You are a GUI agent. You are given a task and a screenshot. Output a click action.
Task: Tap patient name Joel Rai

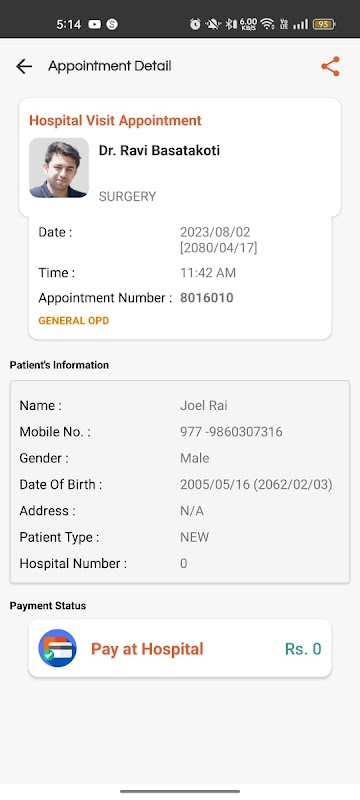(x=203, y=406)
